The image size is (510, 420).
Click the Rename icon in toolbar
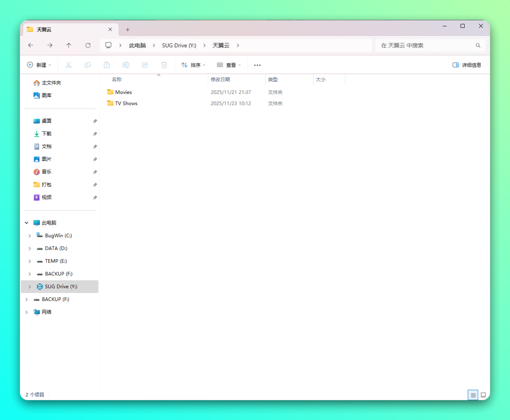(x=126, y=65)
